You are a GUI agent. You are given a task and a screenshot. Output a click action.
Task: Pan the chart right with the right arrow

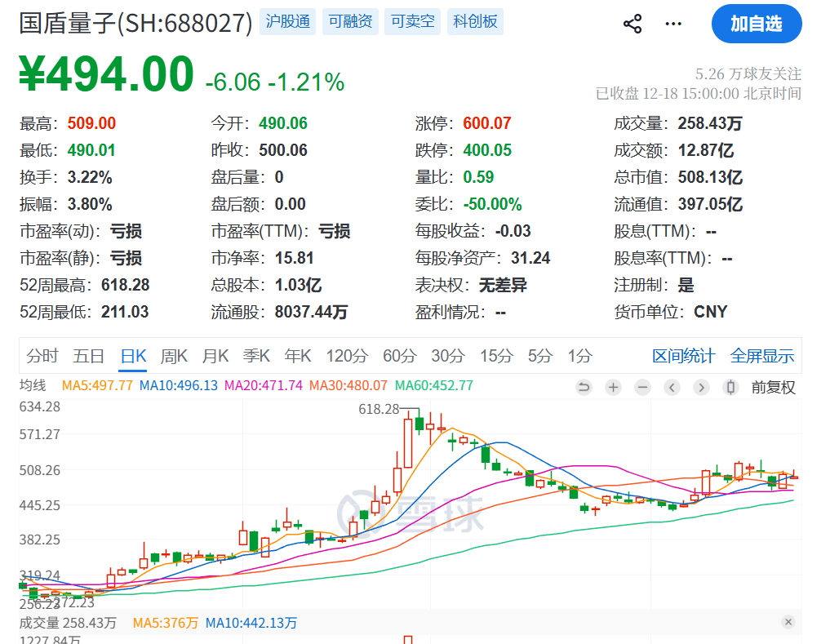pyautogui.click(x=700, y=388)
